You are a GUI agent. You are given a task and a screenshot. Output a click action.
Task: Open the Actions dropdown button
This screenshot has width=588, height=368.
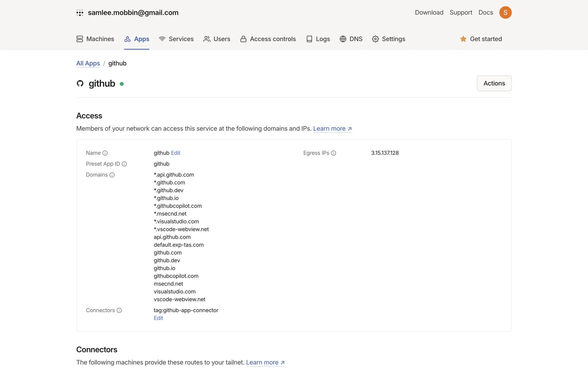(x=494, y=83)
